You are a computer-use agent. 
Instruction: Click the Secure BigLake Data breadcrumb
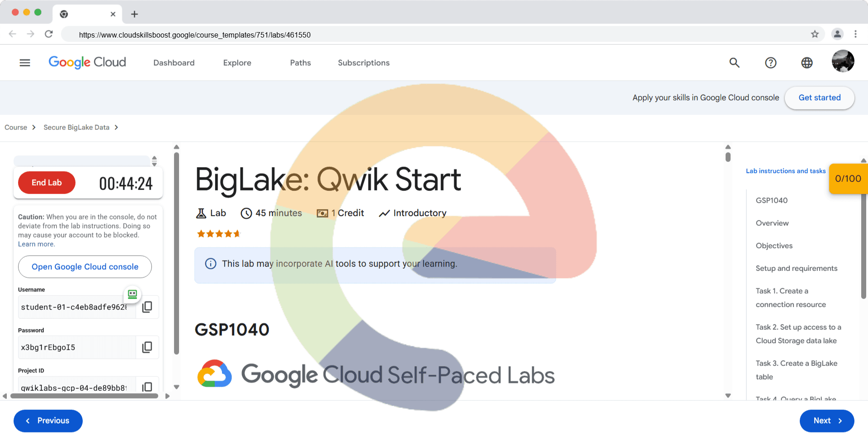76,128
